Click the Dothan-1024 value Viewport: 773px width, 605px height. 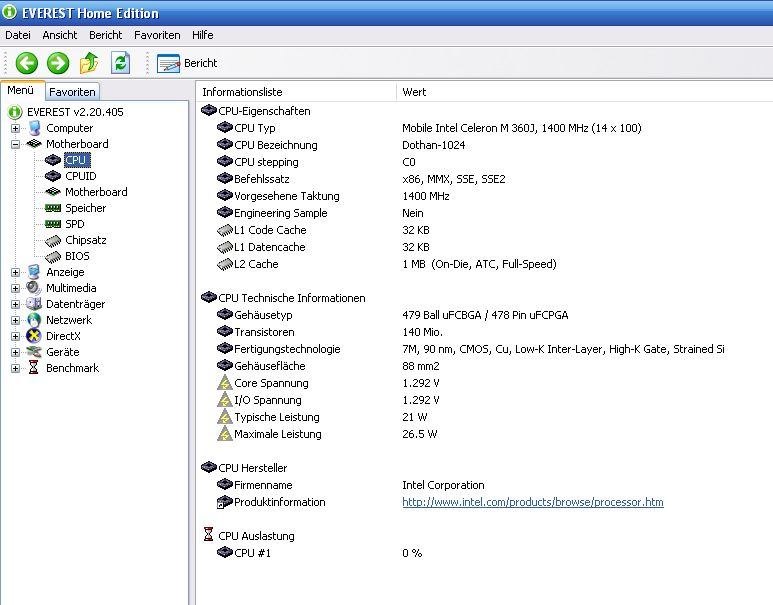point(433,145)
